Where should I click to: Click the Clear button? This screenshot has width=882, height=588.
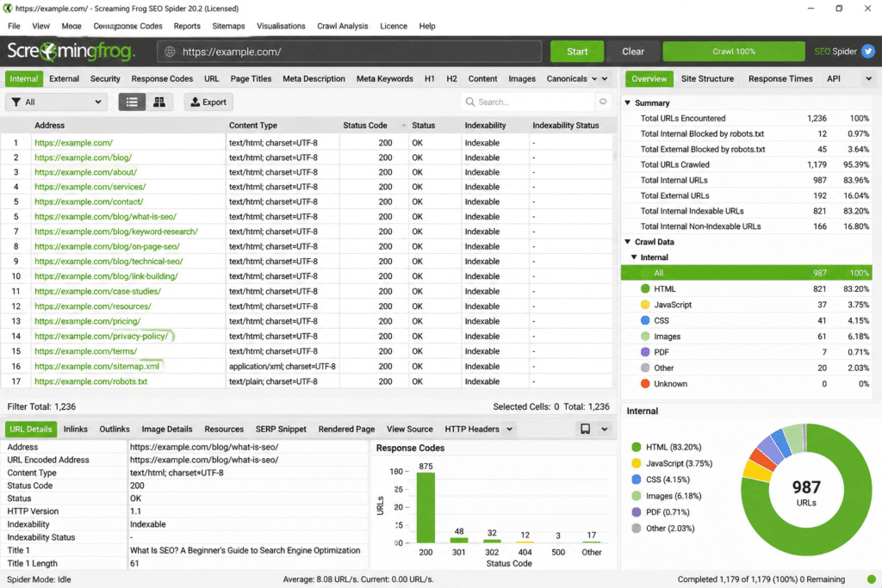[633, 51]
